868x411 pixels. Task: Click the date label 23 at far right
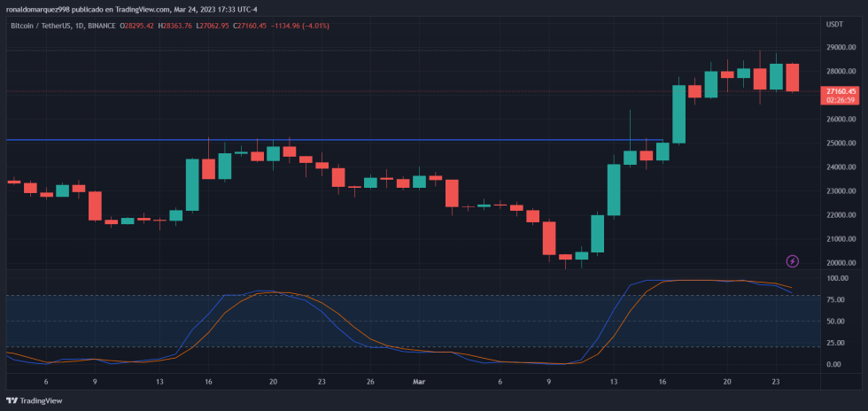776,382
